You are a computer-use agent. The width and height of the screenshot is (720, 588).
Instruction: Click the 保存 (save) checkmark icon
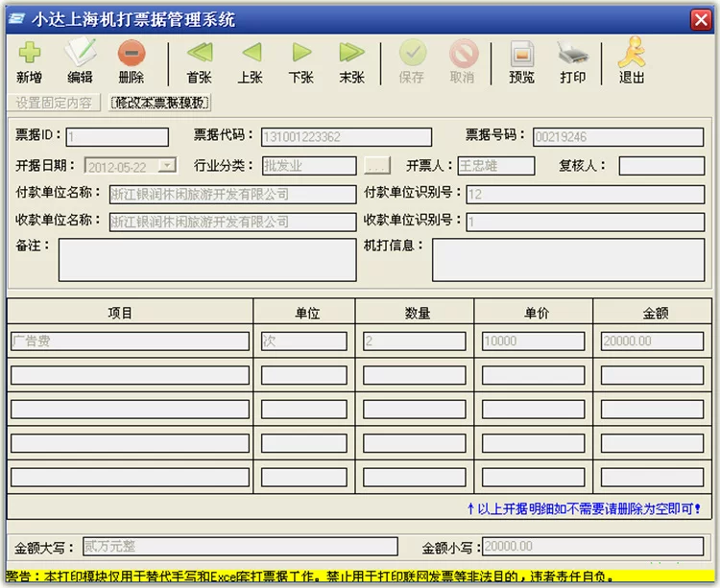(413, 53)
